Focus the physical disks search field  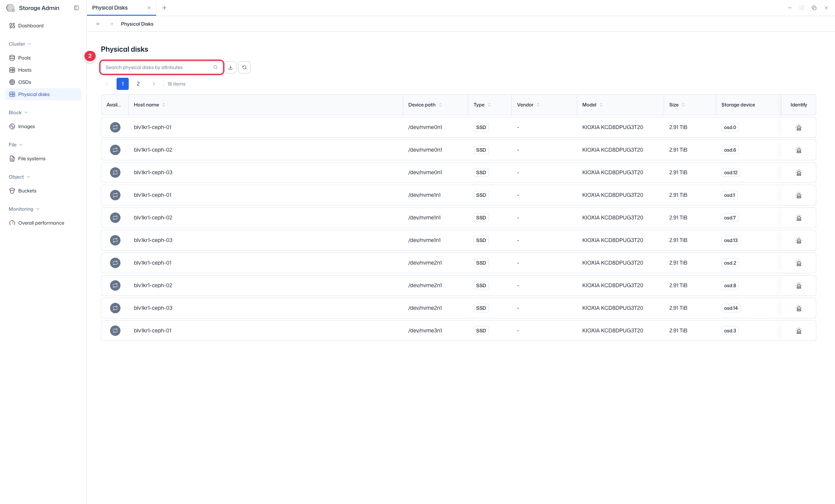click(162, 67)
